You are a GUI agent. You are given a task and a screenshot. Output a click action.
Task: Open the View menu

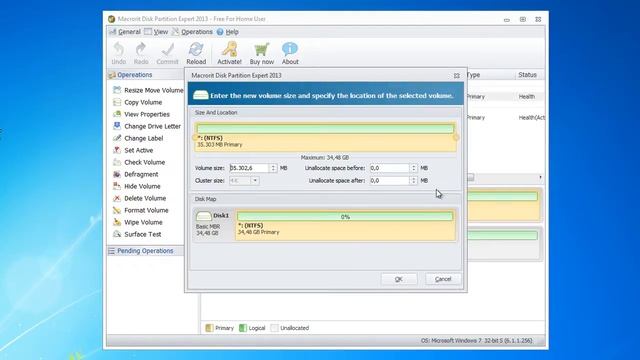coord(156,32)
